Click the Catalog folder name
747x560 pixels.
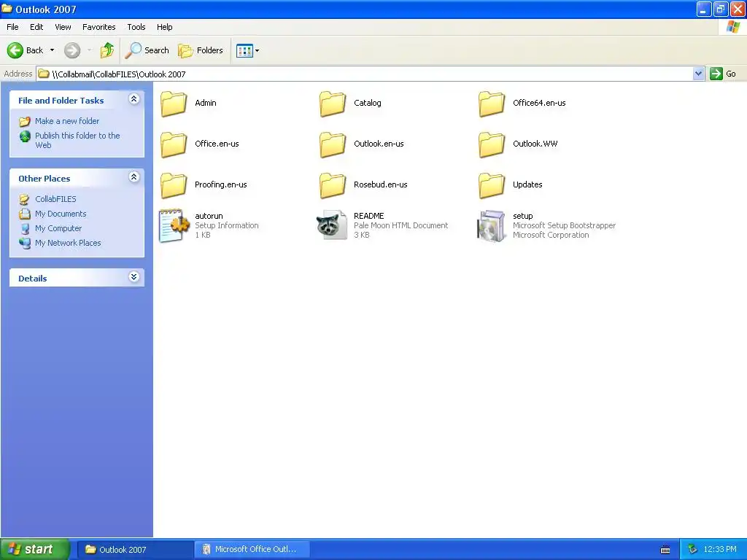pos(368,103)
